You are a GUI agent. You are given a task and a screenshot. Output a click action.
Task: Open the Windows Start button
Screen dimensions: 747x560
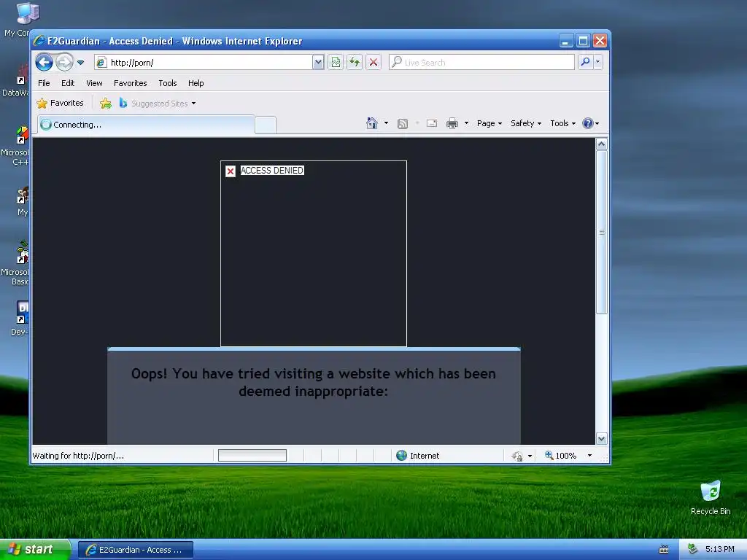click(35, 550)
